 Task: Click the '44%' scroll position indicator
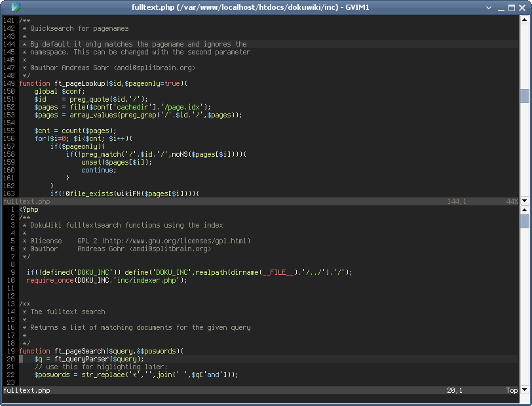[x=512, y=201]
